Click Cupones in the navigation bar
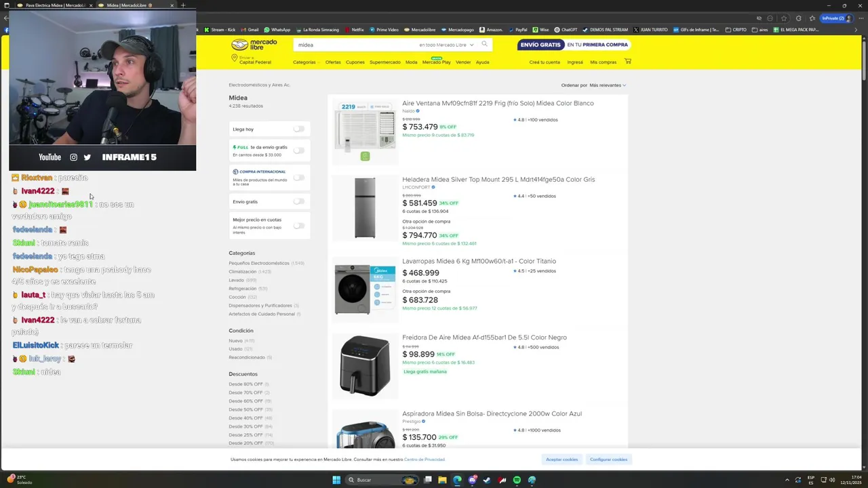 (355, 62)
